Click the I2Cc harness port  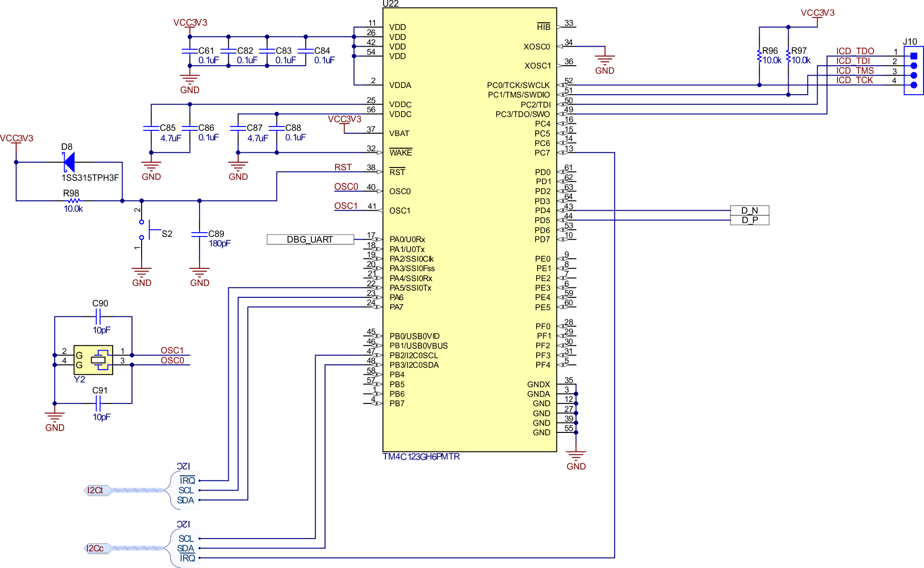click(x=97, y=548)
